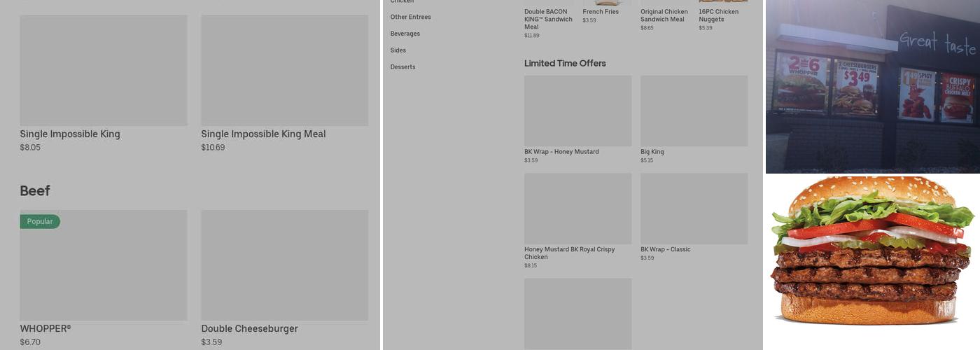
Task: Open Double BACON KING Sandwich Meal
Action: [x=548, y=19]
